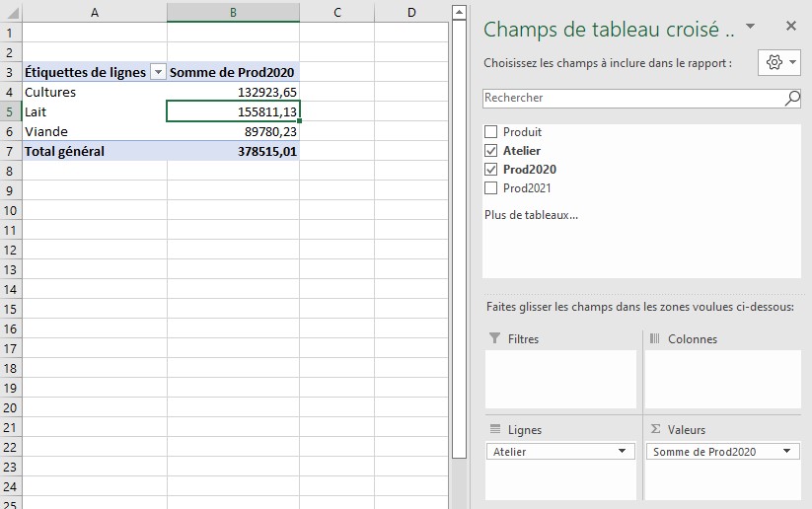Click the Lignes rows icon
Screen dimensions: 812x509
coord(495,429)
